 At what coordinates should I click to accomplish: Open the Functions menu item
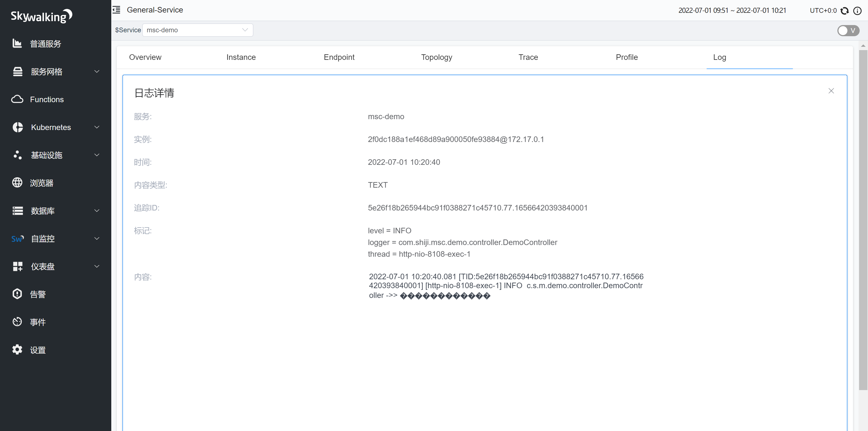point(56,99)
